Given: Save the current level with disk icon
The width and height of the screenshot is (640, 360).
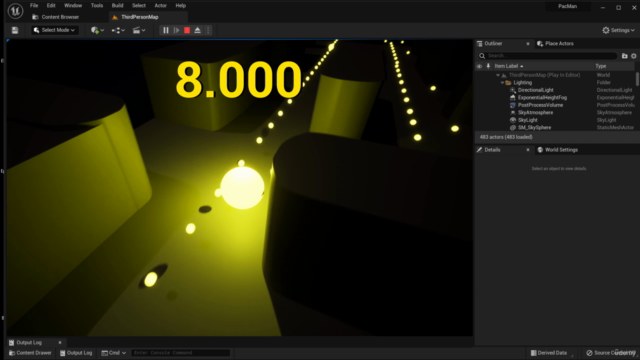Looking at the screenshot, I should [x=15, y=30].
